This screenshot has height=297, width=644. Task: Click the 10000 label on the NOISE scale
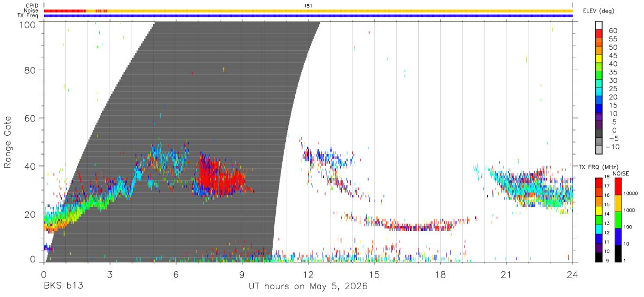(631, 193)
